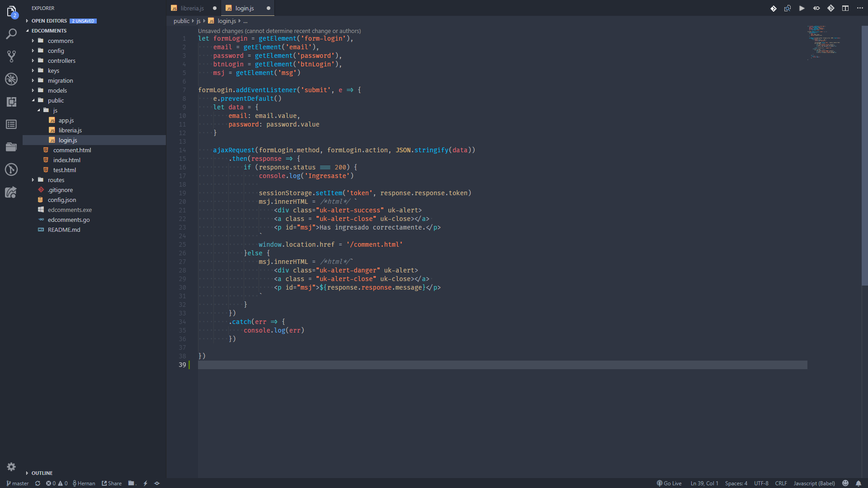Image resolution: width=868 pixels, height=488 pixels.
Task: Select the login.js editor tab
Action: point(244,8)
